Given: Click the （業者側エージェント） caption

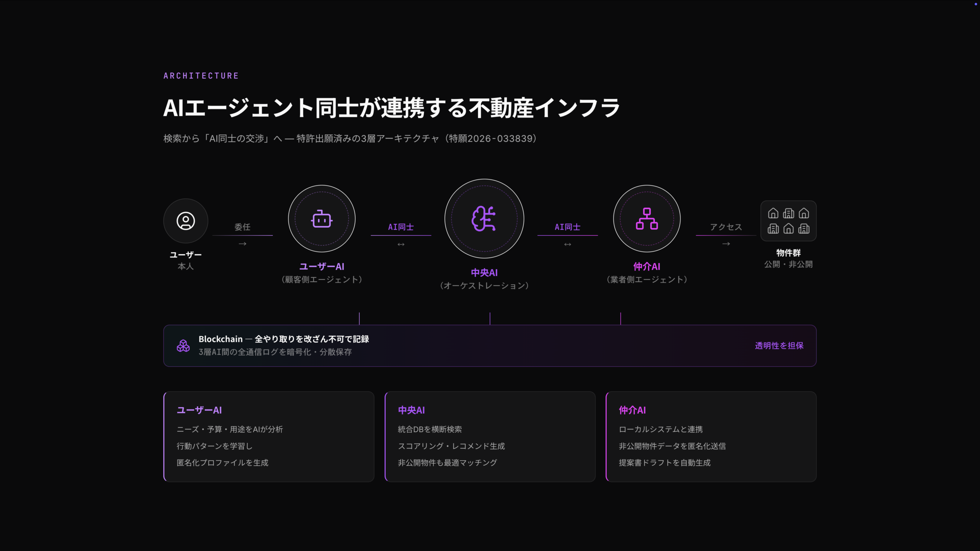Looking at the screenshot, I should pos(647,280).
